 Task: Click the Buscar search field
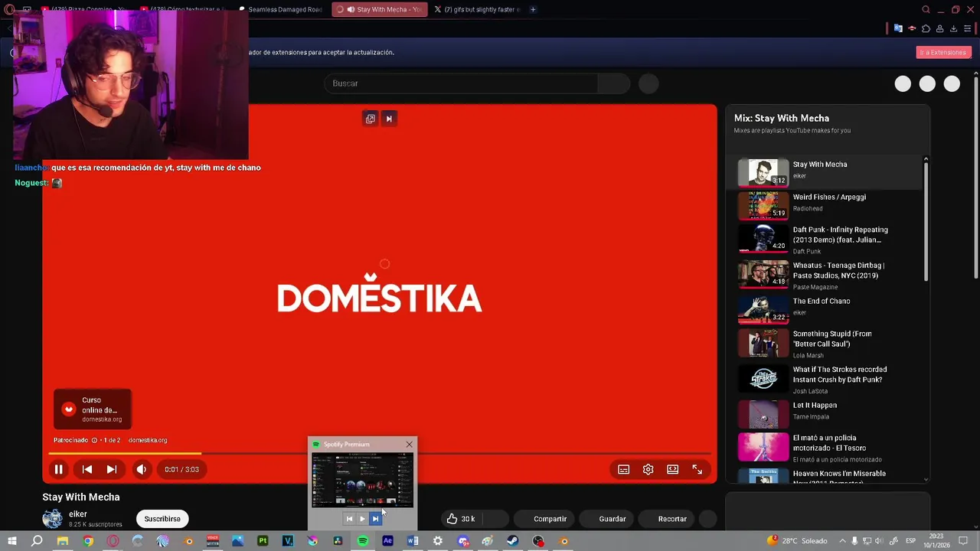pos(462,83)
